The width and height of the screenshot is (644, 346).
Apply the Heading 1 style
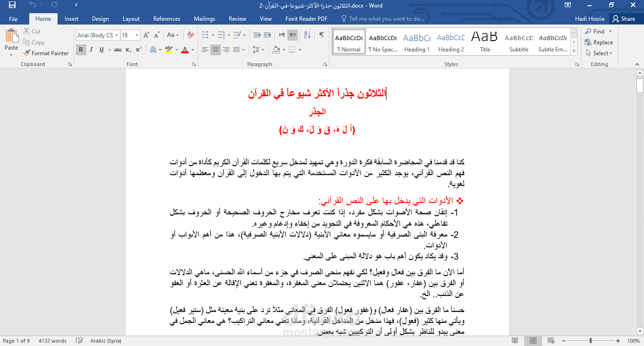tap(417, 42)
